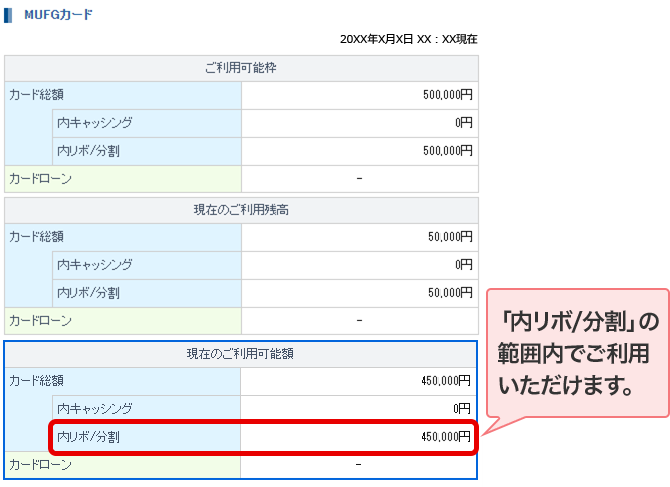Image resolution: width=670 pixels, height=487 pixels.
Task: Click the MUFGカード heading text
Action: click(58, 15)
